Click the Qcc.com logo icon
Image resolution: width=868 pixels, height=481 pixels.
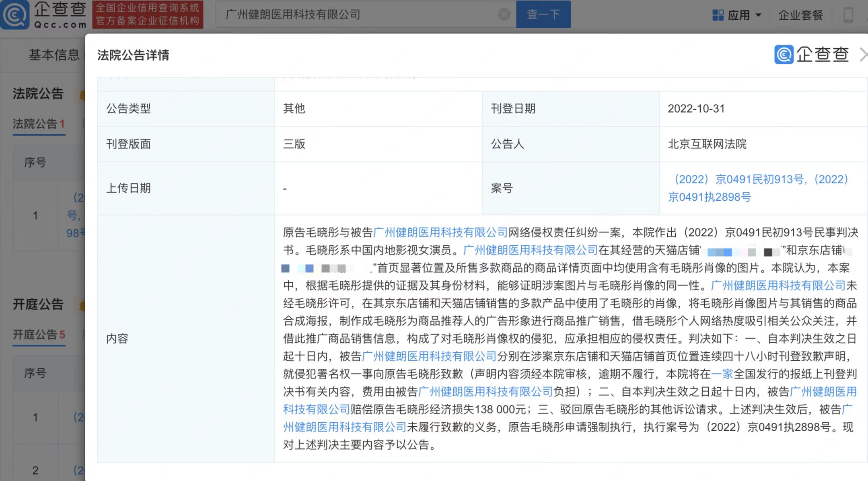(x=14, y=14)
